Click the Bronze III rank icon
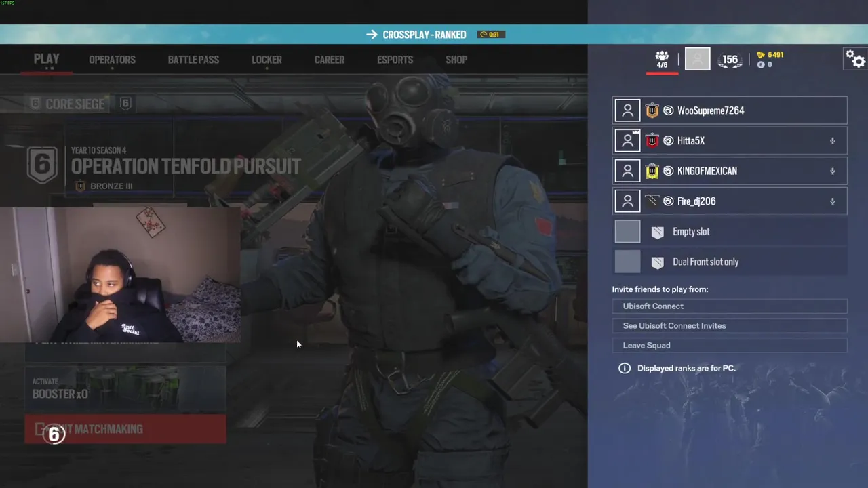Image resolution: width=868 pixels, height=488 pixels. point(80,186)
